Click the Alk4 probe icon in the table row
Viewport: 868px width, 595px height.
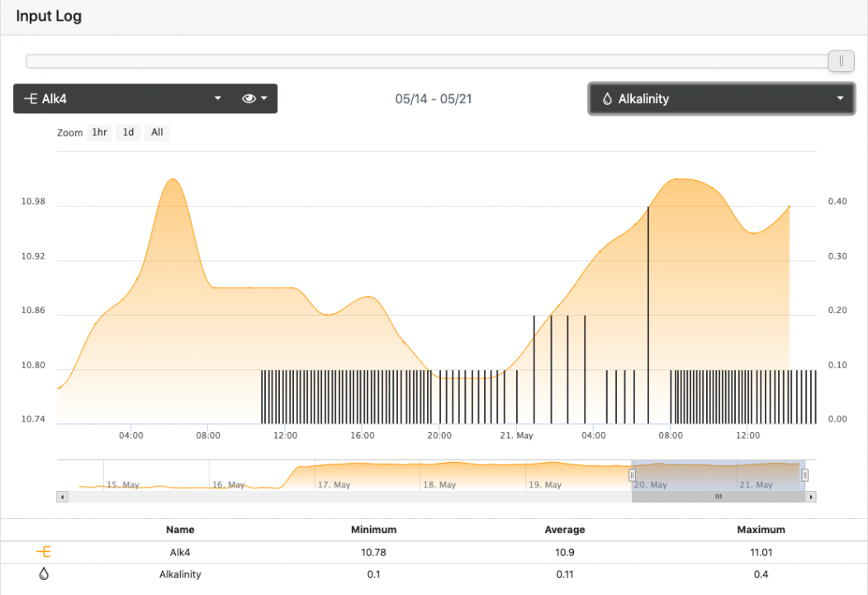44,552
